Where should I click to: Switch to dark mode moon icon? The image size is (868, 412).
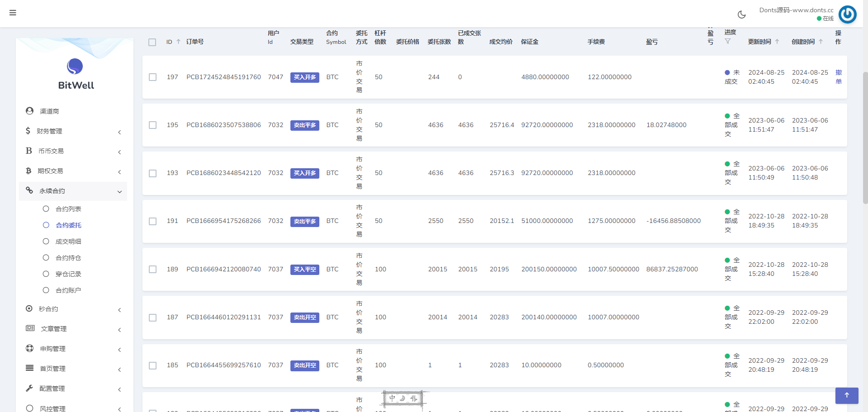[741, 14]
